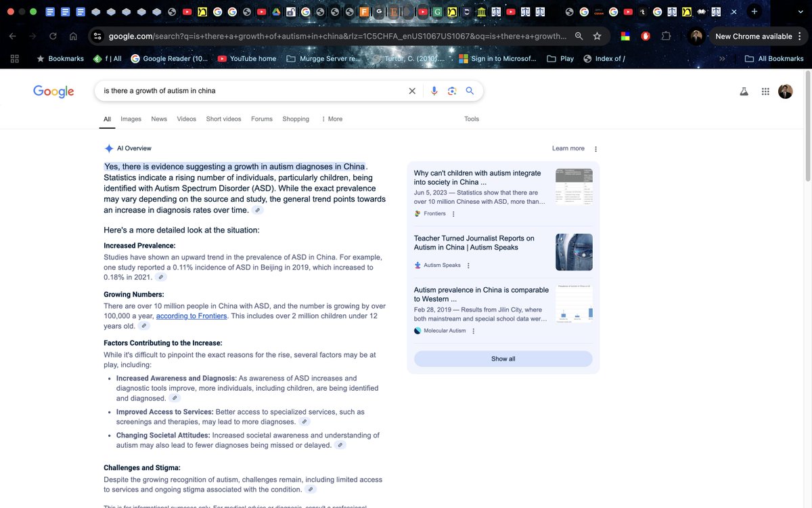
Task: Bookmark this page with the star icon
Action: [597, 36]
